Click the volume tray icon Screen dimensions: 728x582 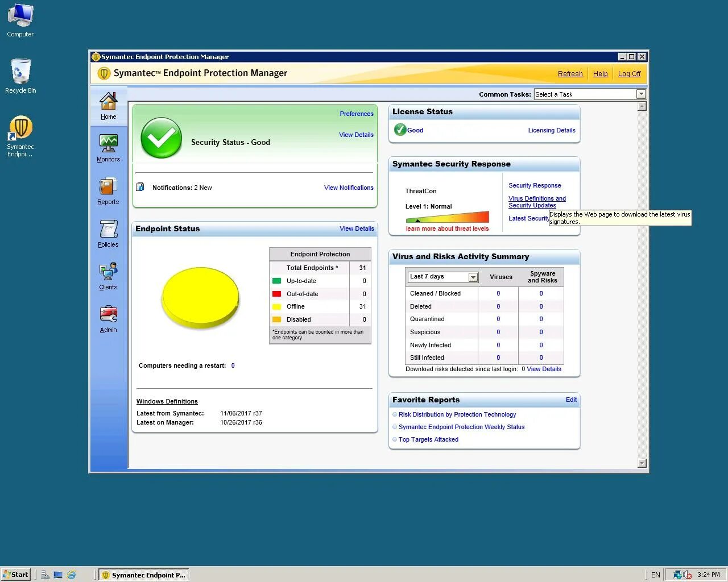tap(688, 575)
